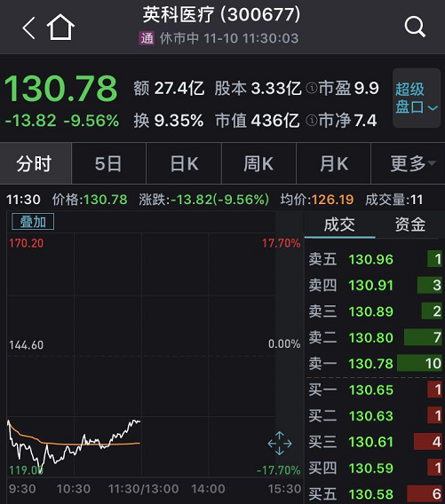This screenshot has width=445, height=504.
Task: Select 买一 bid row at 130.65
Action: pyautogui.click(x=375, y=390)
